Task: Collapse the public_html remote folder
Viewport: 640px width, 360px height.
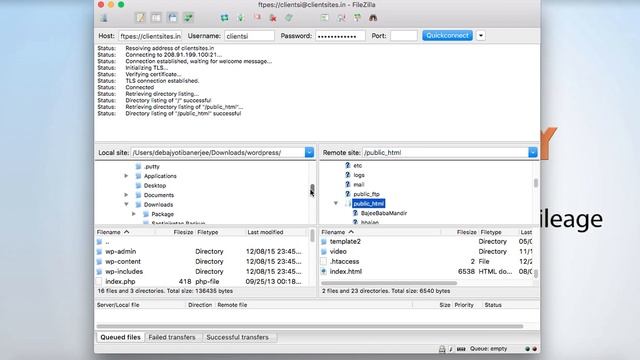Action: pos(336,203)
